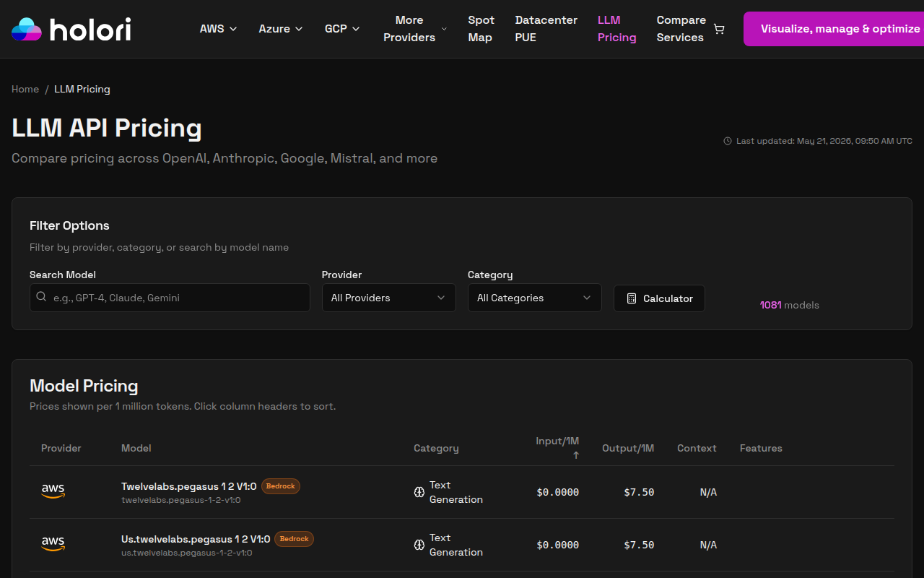Sort by Category column header

(436, 448)
